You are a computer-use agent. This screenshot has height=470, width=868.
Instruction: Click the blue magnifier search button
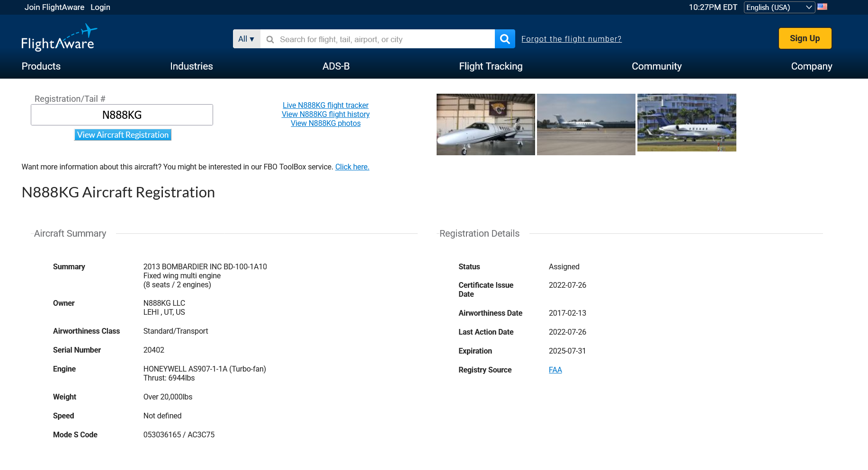tap(505, 39)
